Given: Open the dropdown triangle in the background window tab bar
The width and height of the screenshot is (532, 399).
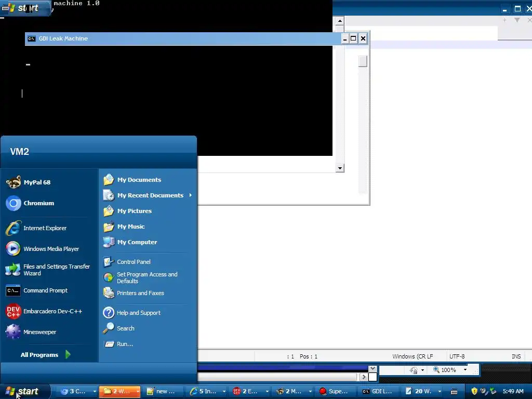Looking at the screenshot, I should [x=517, y=20].
